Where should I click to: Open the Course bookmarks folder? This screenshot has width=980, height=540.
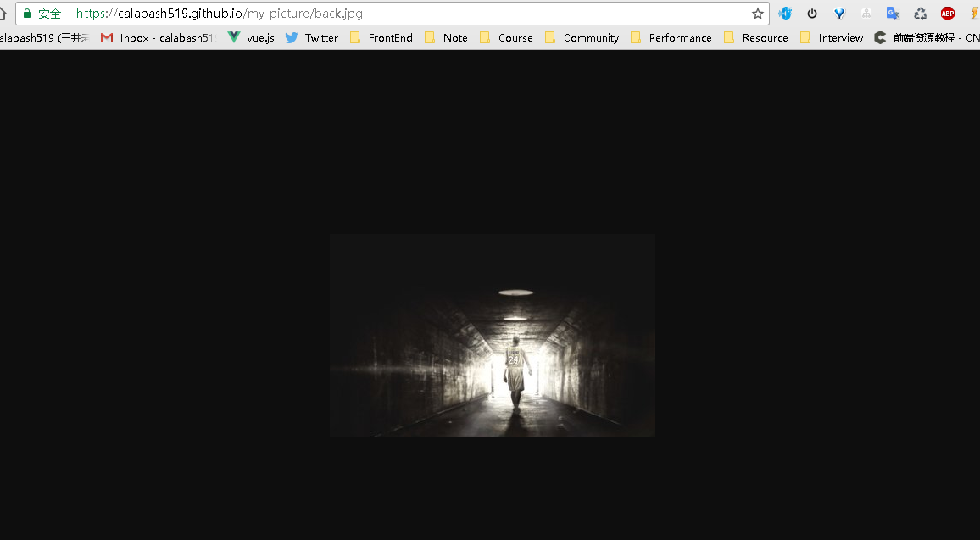point(505,38)
